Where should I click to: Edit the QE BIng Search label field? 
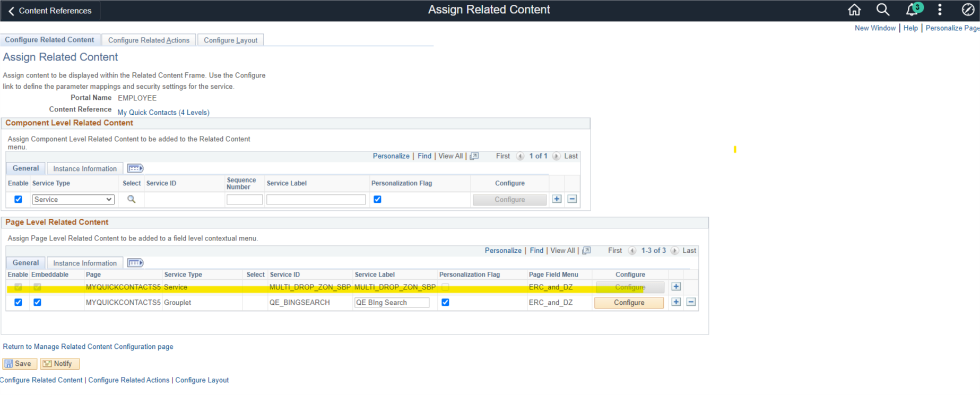click(392, 303)
